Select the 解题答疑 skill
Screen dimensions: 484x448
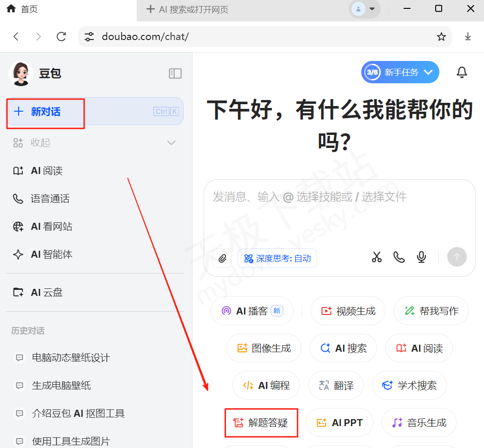pyautogui.click(x=261, y=423)
